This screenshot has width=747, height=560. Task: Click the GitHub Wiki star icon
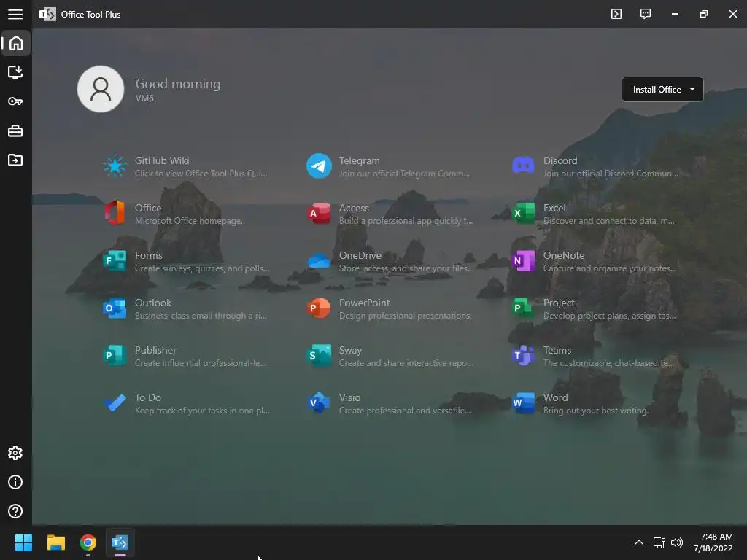click(x=115, y=166)
